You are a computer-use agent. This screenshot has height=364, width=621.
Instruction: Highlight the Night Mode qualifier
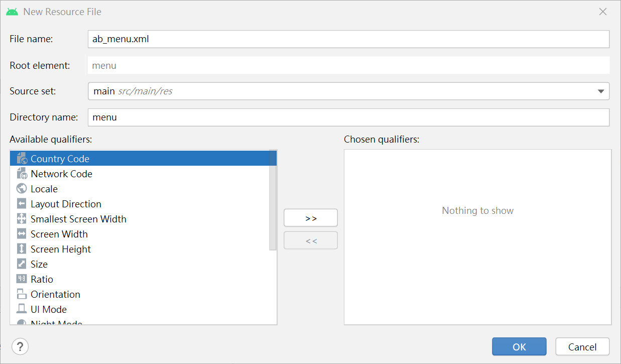[57, 323]
